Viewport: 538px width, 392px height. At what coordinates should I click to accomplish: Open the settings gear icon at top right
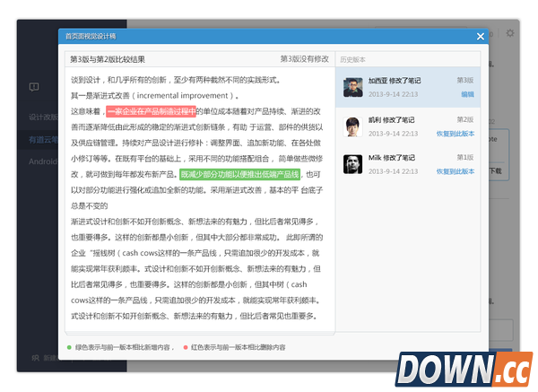510,33
